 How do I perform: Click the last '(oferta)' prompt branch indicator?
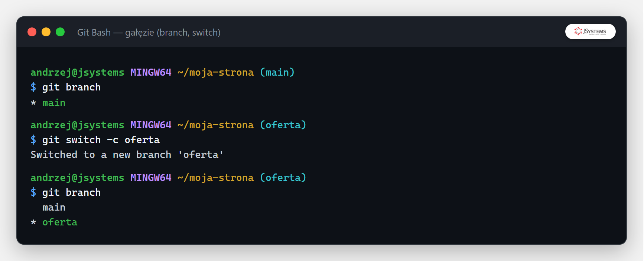pos(283,178)
